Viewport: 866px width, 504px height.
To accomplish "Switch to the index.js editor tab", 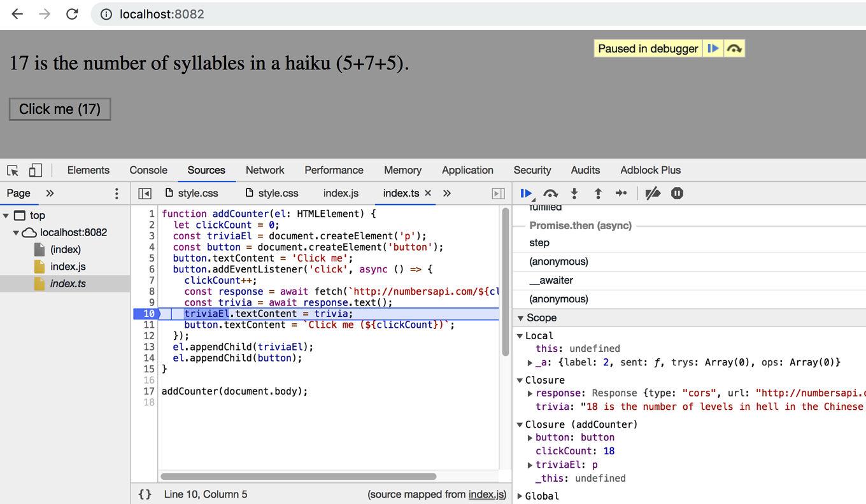I will coord(341,193).
